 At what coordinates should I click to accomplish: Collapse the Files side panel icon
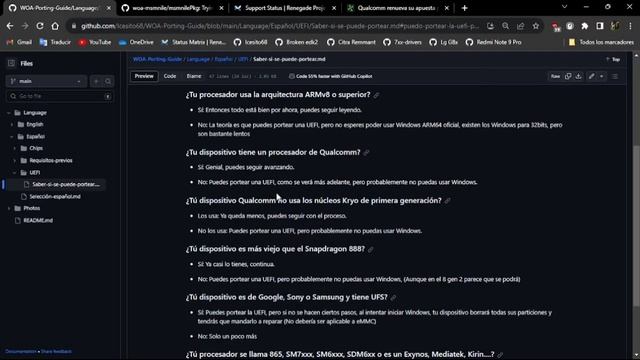[11, 63]
